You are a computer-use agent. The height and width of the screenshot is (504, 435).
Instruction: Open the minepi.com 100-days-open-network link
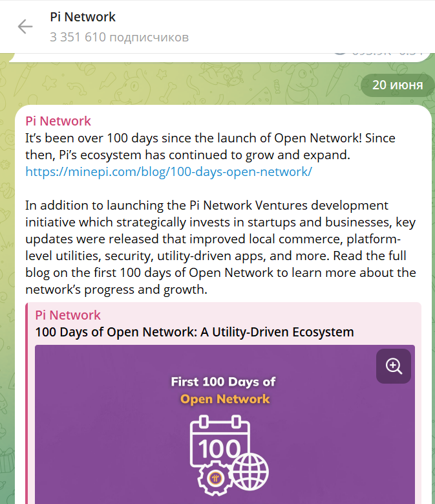pyautogui.click(x=169, y=171)
